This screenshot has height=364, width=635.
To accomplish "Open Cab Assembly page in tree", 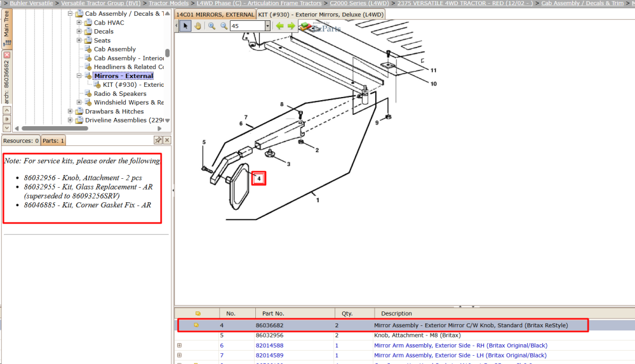I will tap(114, 49).
